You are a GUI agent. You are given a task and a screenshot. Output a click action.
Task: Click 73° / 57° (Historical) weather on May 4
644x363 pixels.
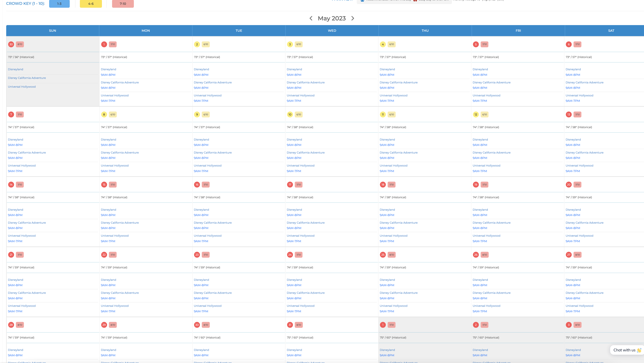pyautogui.click(x=393, y=57)
